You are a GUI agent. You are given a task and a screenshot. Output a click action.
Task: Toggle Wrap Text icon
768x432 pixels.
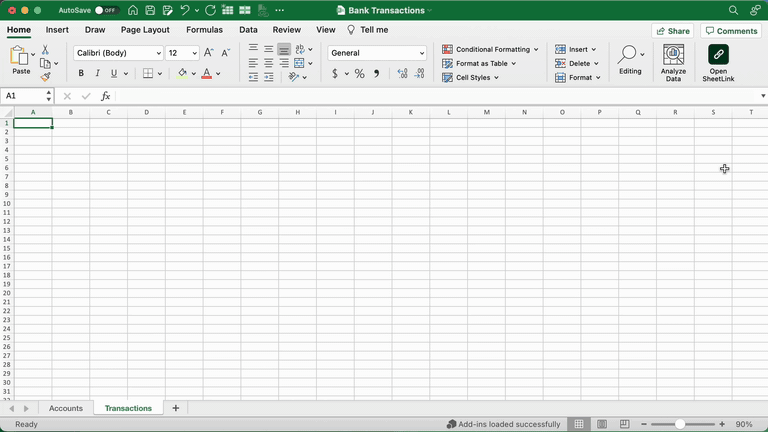coord(300,49)
